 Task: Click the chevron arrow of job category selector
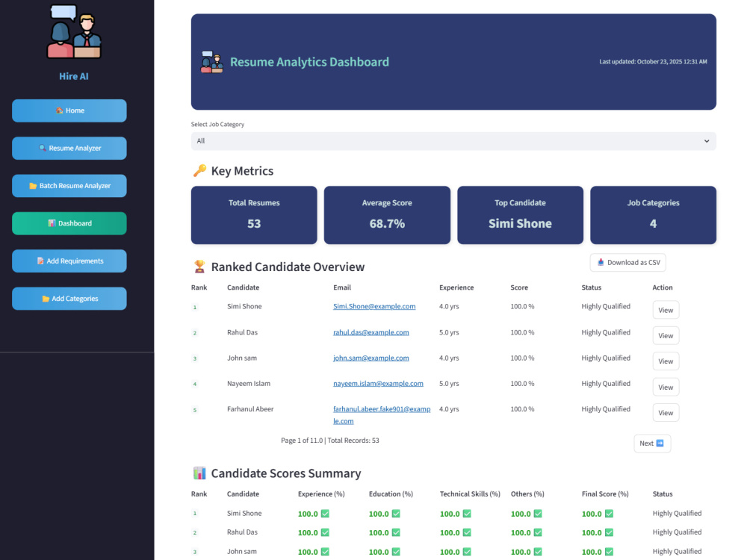[707, 141]
